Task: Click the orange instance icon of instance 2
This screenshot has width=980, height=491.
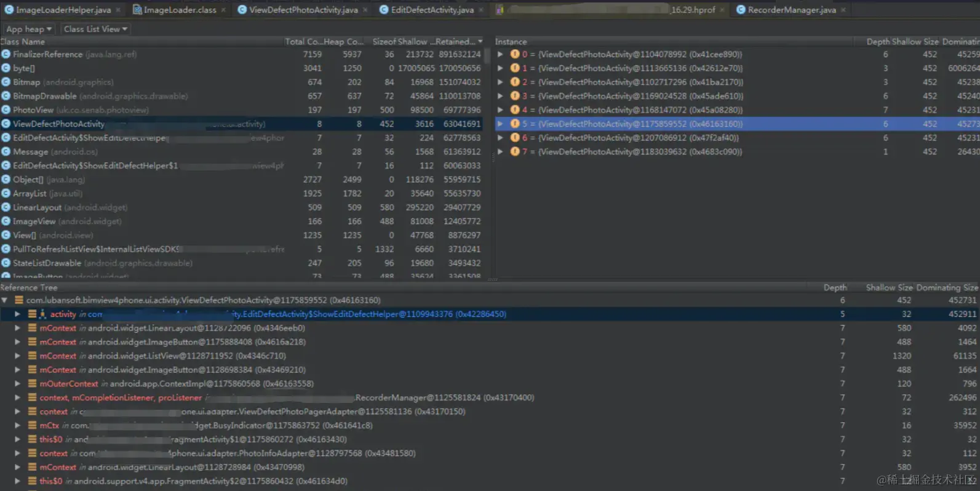Action: [515, 82]
